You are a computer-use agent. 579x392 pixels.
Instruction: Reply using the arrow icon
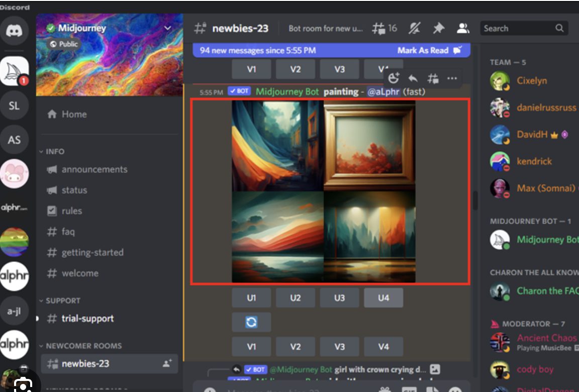point(412,78)
